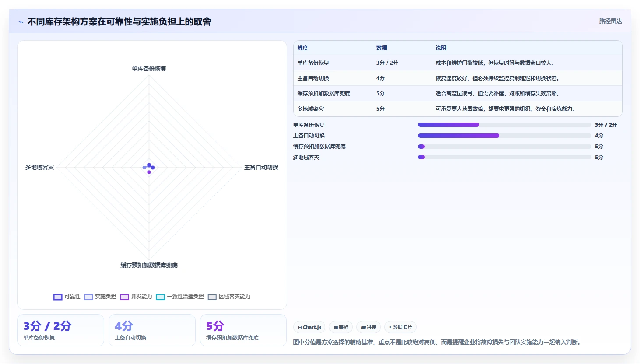The height and width of the screenshot is (364, 640).
Task: Click the 路径雷达 label in header
Action: (610, 21)
